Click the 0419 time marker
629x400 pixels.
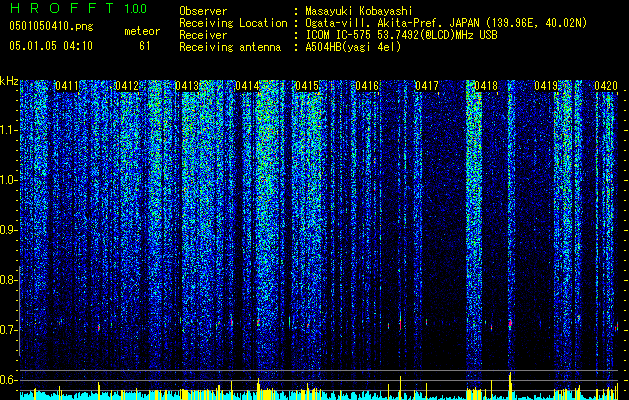546,86
